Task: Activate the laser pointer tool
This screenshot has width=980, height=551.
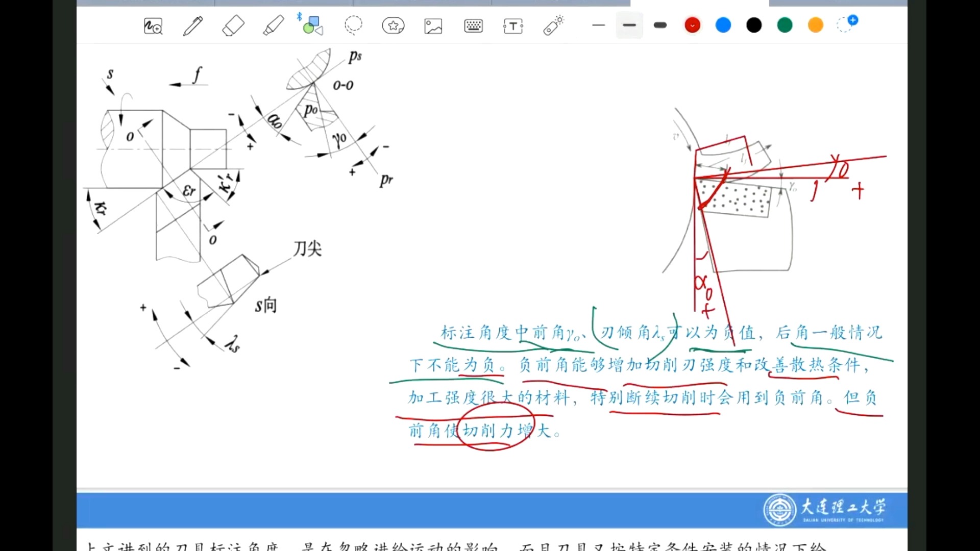Action: pos(553,26)
